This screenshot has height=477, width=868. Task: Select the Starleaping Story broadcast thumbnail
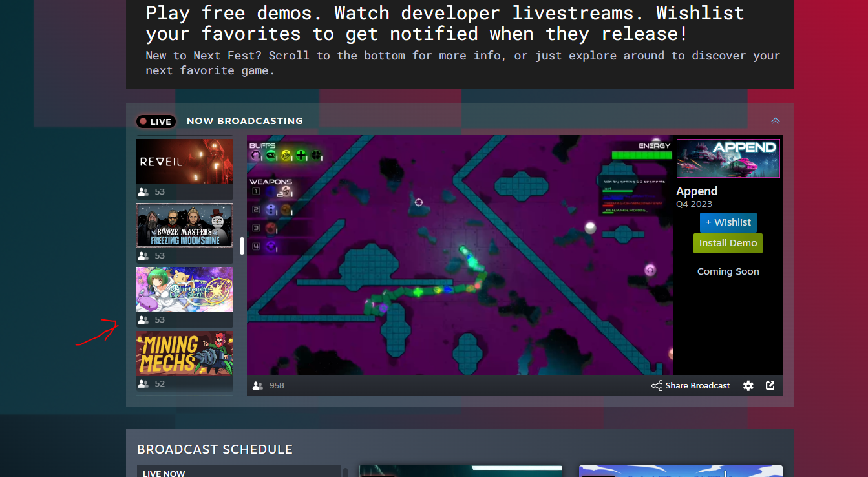[x=185, y=290]
